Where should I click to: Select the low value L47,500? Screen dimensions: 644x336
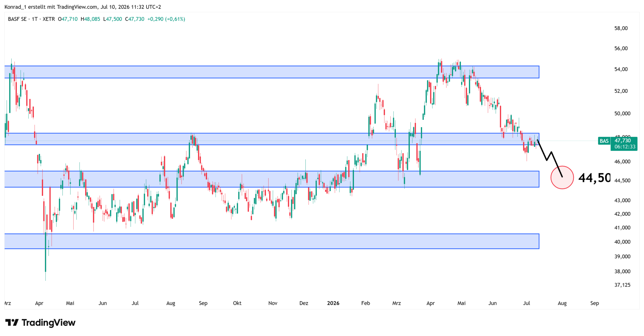(x=112, y=19)
